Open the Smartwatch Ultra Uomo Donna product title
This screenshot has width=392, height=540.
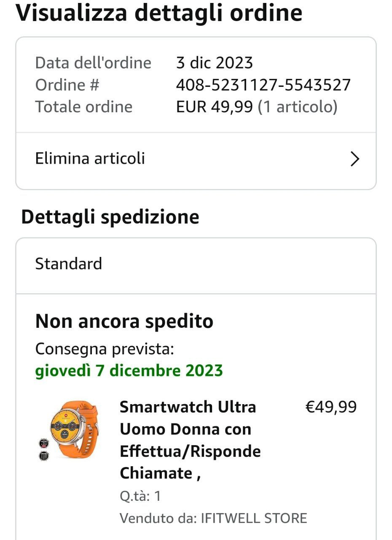190,440
